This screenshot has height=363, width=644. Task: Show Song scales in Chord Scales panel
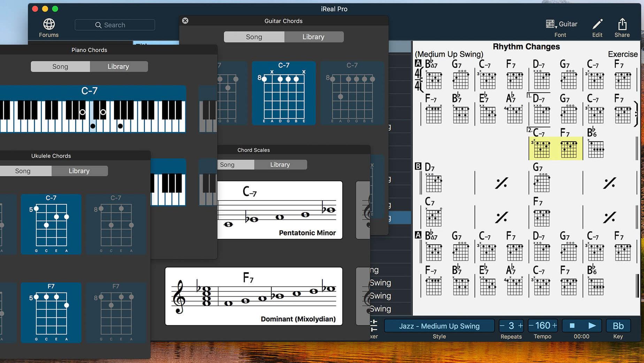pos(236,165)
